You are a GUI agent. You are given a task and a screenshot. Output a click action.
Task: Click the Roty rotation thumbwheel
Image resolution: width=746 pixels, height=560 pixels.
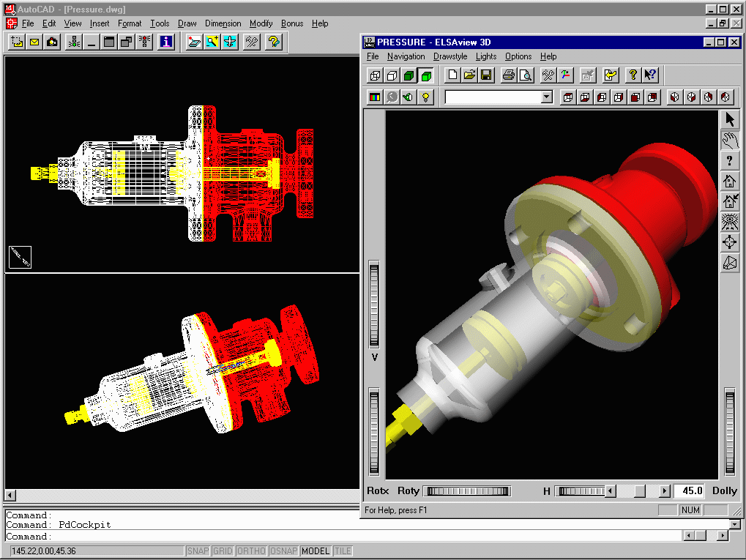467,491
